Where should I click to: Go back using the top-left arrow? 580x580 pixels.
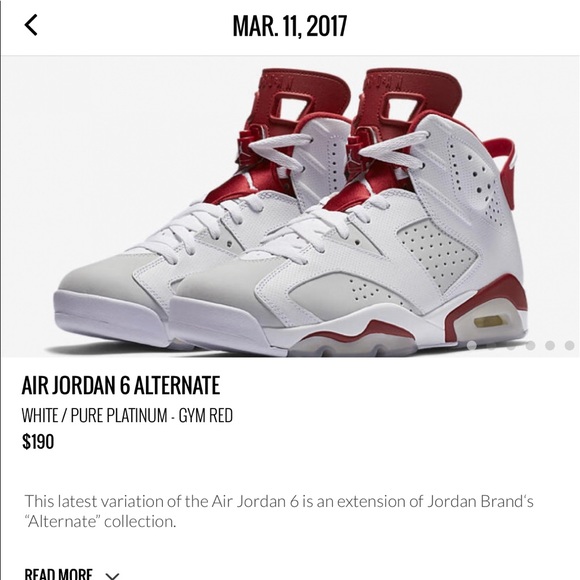click(31, 25)
